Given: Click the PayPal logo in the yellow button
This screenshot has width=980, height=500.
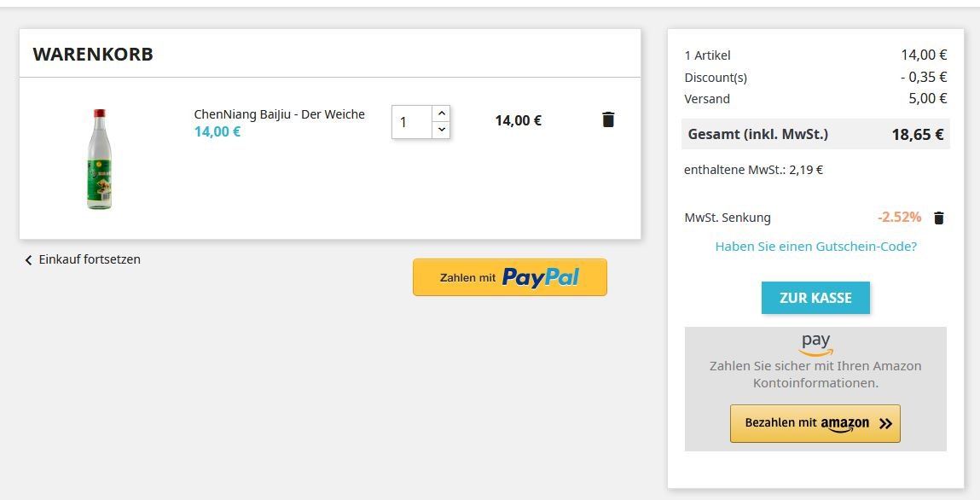Looking at the screenshot, I should 540,277.
